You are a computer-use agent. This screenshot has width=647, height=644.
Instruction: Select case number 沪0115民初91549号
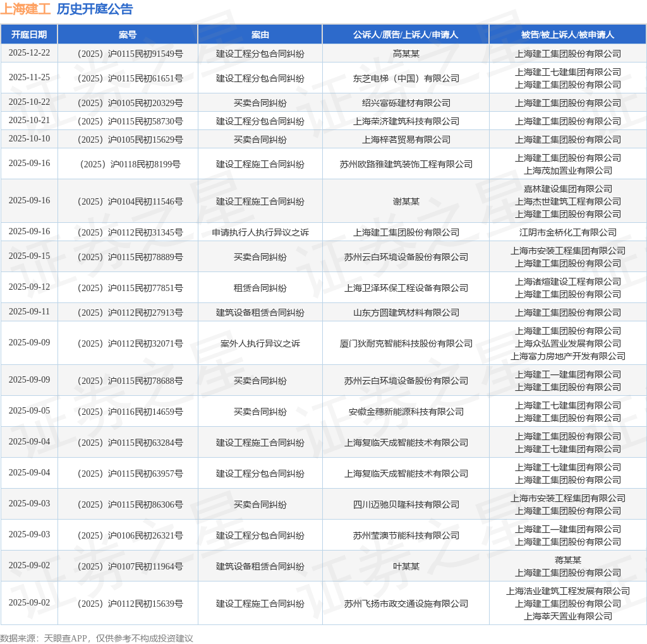click(130, 54)
